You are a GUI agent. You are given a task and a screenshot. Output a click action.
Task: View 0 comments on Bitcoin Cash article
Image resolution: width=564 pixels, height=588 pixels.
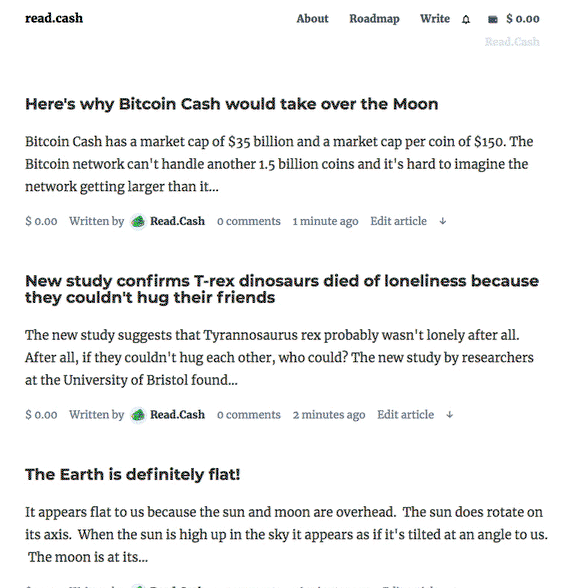[249, 221]
